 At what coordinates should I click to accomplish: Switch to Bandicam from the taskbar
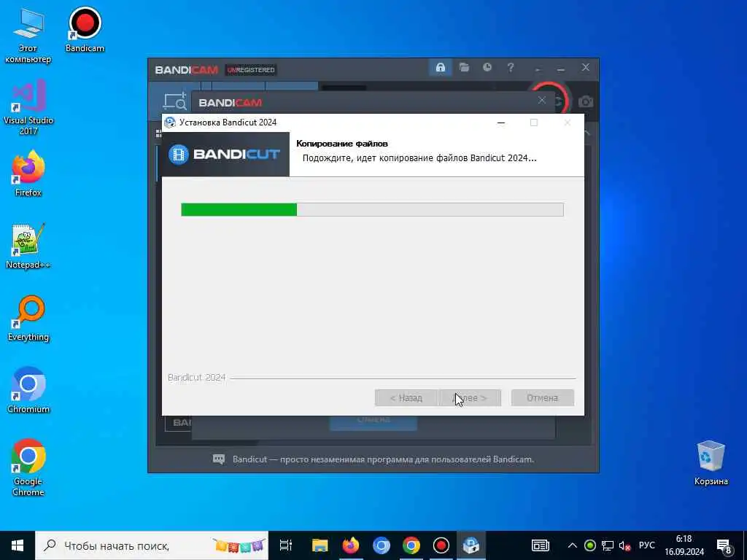click(x=441, y=545)
